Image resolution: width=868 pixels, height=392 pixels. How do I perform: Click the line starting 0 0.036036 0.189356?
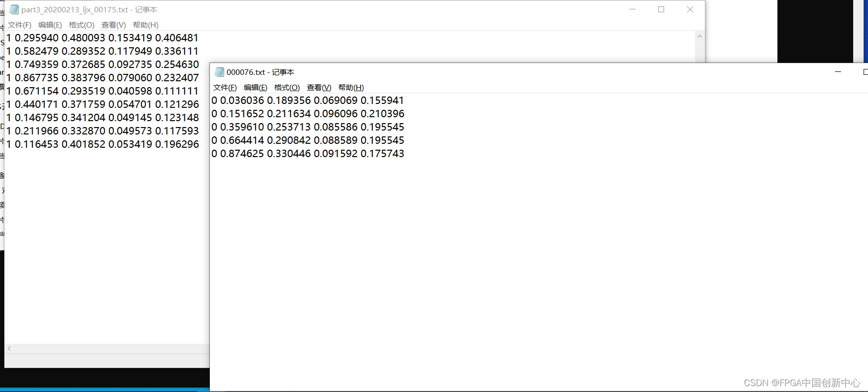pos(308,100)
